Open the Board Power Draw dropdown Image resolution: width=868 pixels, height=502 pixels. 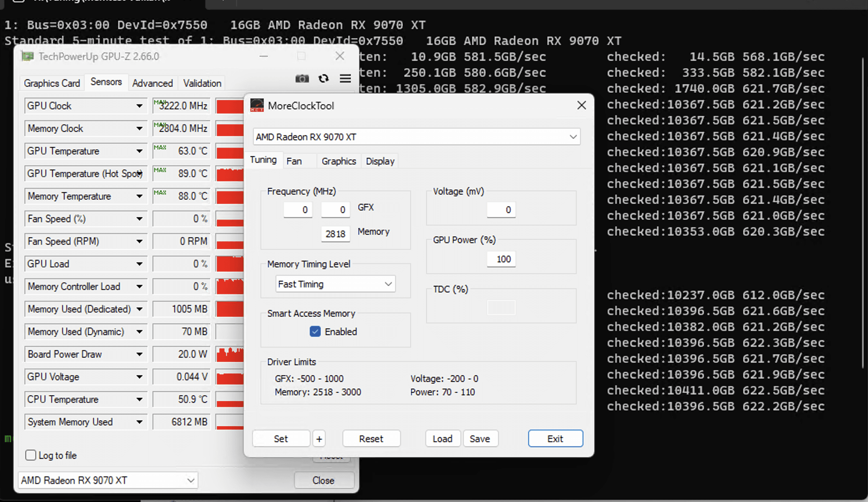(x=139, y=354)
